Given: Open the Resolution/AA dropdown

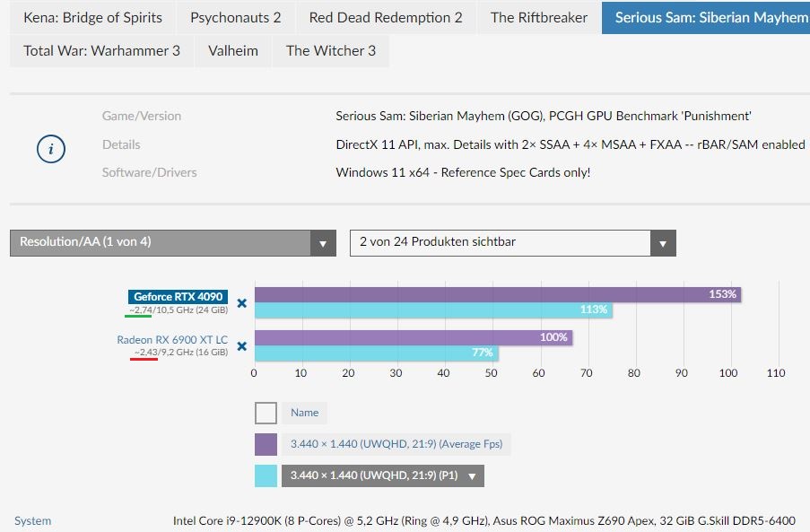Looking at the screenshot, I should 173,243.
